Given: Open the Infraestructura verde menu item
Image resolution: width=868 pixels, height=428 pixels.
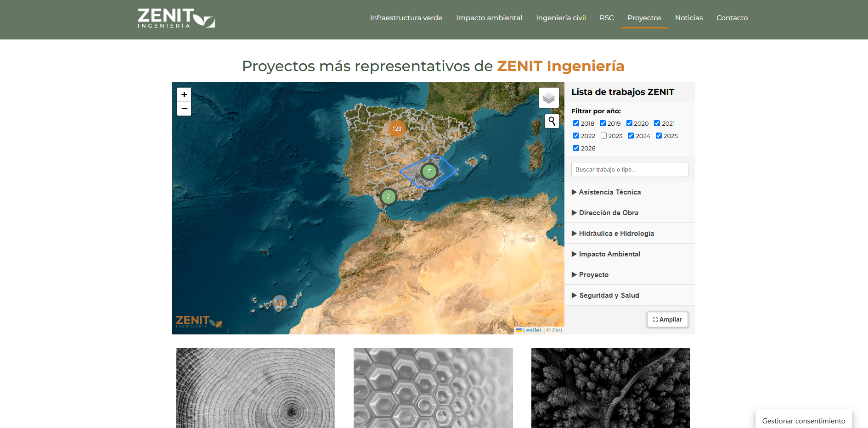Looking at the screenshot, I should click(x=406, y=18).
